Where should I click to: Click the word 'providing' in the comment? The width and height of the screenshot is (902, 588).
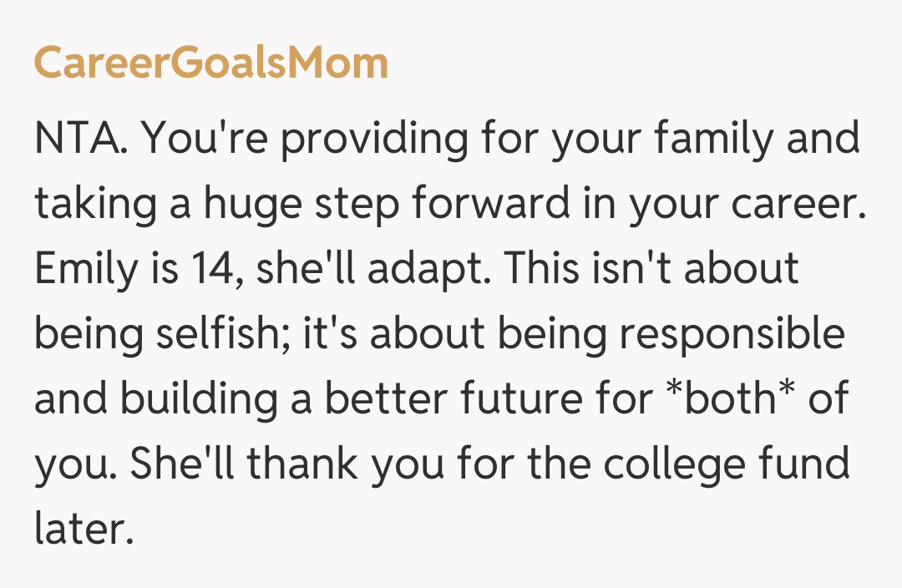(x=373, y=138)
